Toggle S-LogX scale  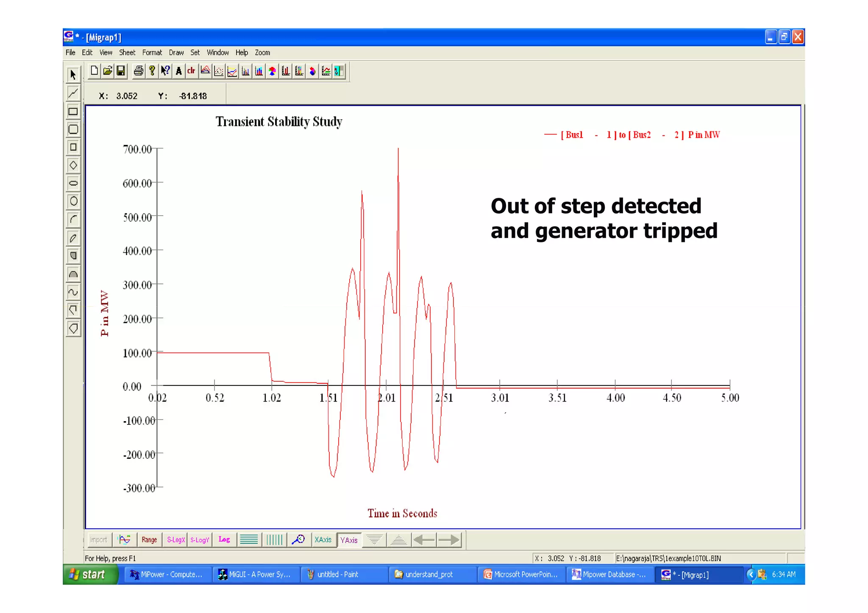[x=175, y=540]
